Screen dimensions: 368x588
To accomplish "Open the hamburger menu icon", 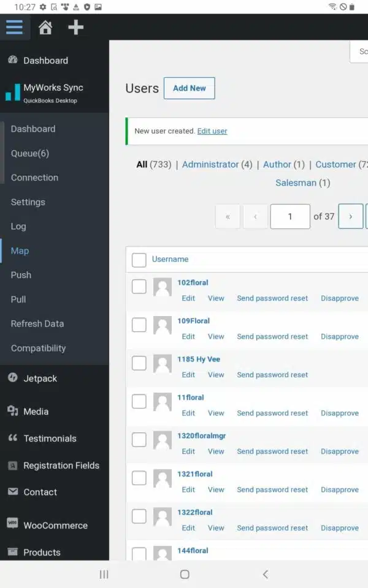I will (x=14, y=27).
